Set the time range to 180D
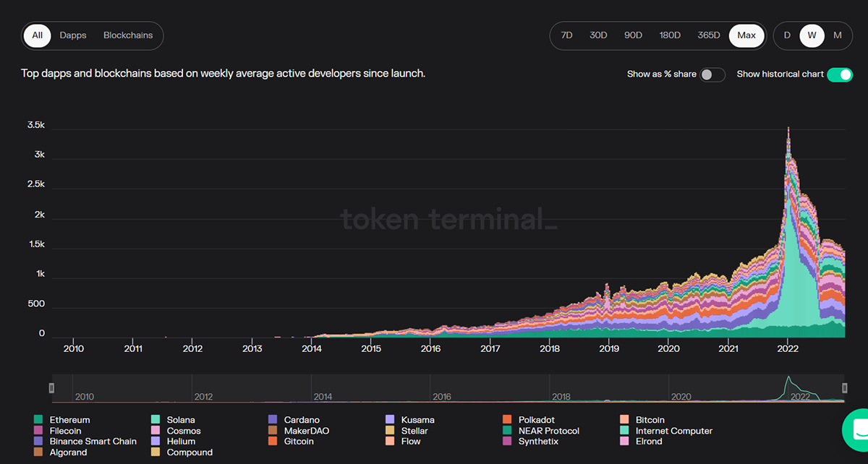 [671, 35]
